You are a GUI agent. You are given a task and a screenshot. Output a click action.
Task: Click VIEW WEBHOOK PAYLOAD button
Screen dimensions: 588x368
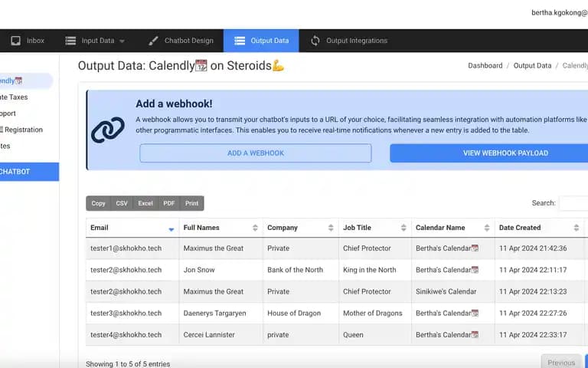click(x=489, y=153)
